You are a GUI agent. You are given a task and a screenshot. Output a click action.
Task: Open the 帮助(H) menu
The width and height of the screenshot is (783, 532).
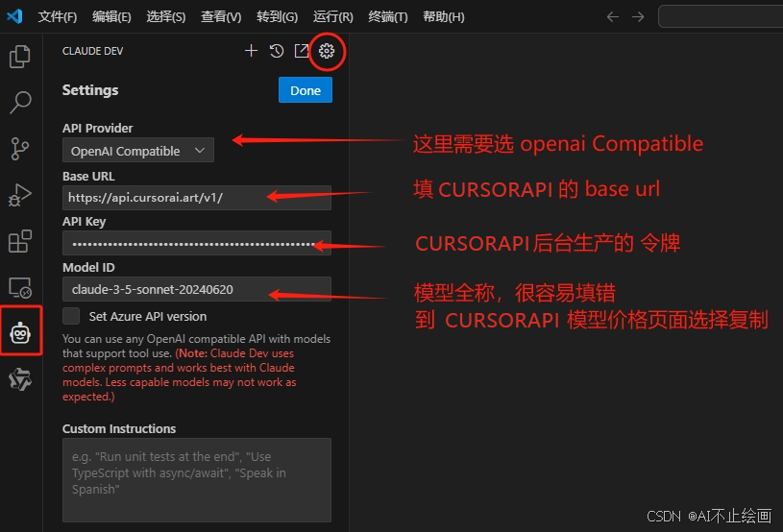coord(444,17)
